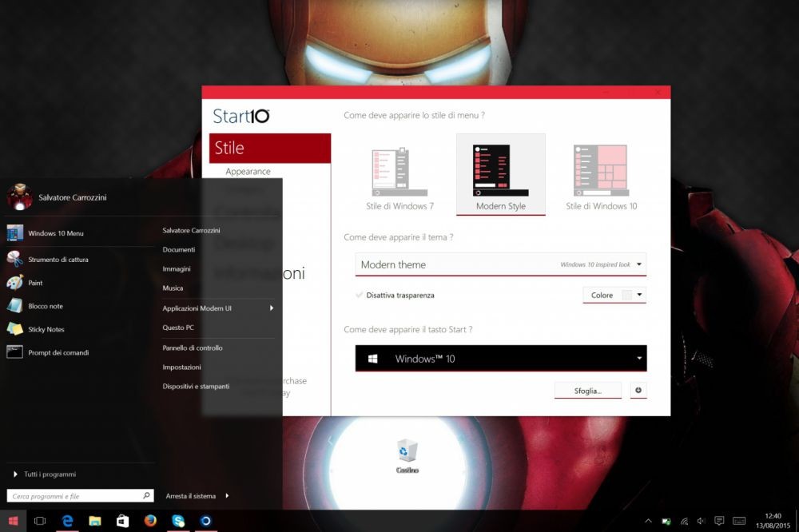This screenshot has width=799, height=532.
Task: Open the Action Center notification icon
Action: 719,521
